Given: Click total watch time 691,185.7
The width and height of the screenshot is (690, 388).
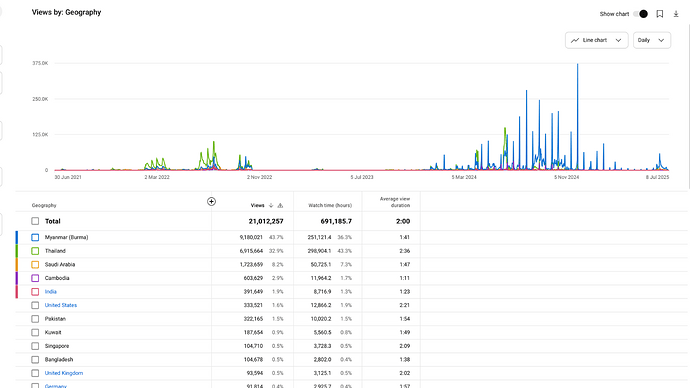Looking at the screenshot, I should pos(336,221).
